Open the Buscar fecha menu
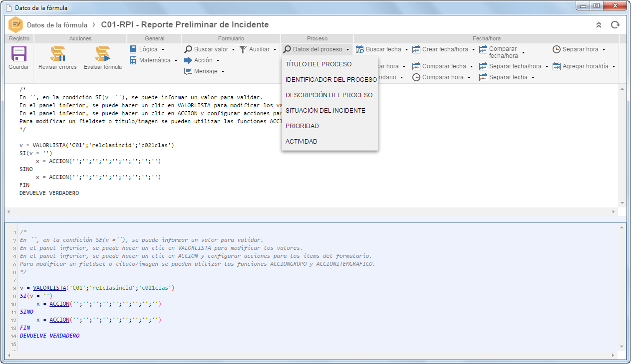 point(382,49)
